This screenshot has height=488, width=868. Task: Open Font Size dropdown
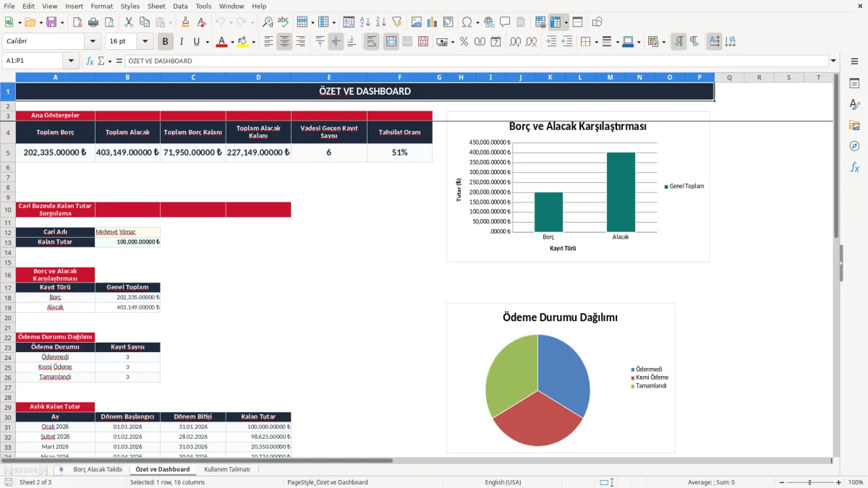click(145, 42)
